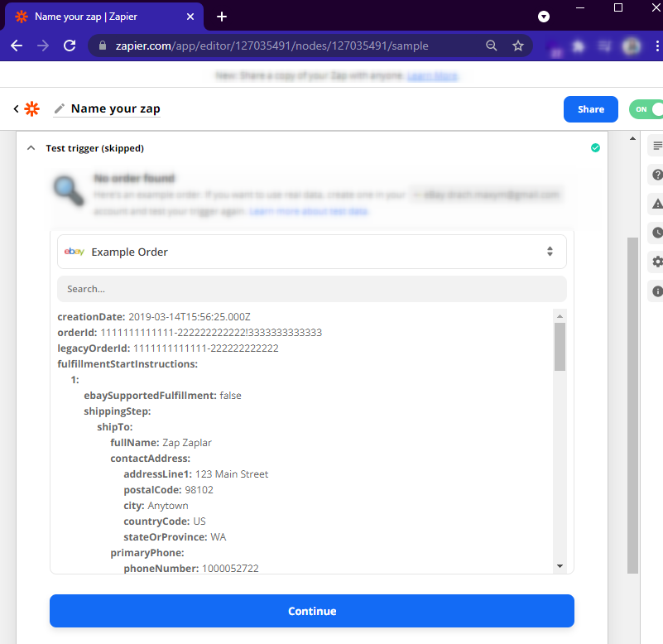The width and height of the screenshot is (663, 644).
Task: Click the address bar URL
Action: point(271,46)
